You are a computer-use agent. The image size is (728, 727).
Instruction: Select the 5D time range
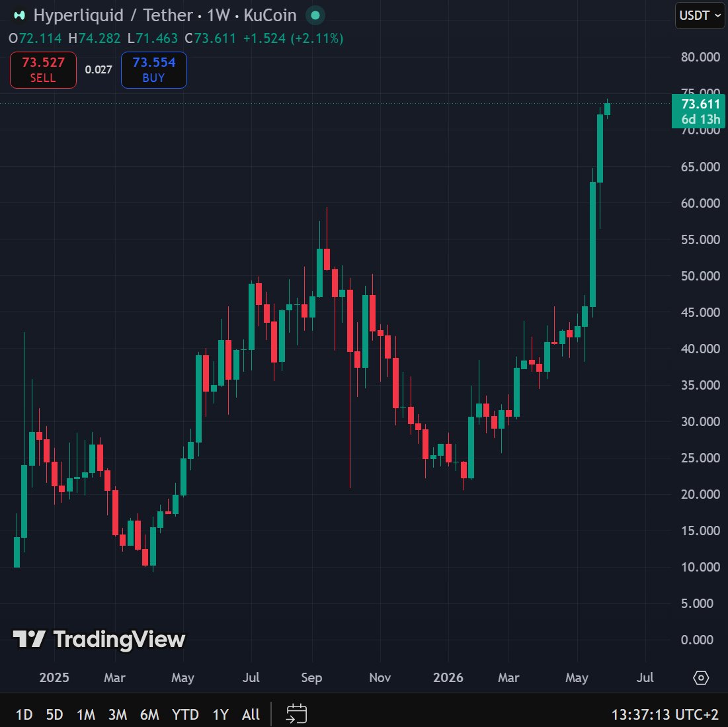(54, 714)
